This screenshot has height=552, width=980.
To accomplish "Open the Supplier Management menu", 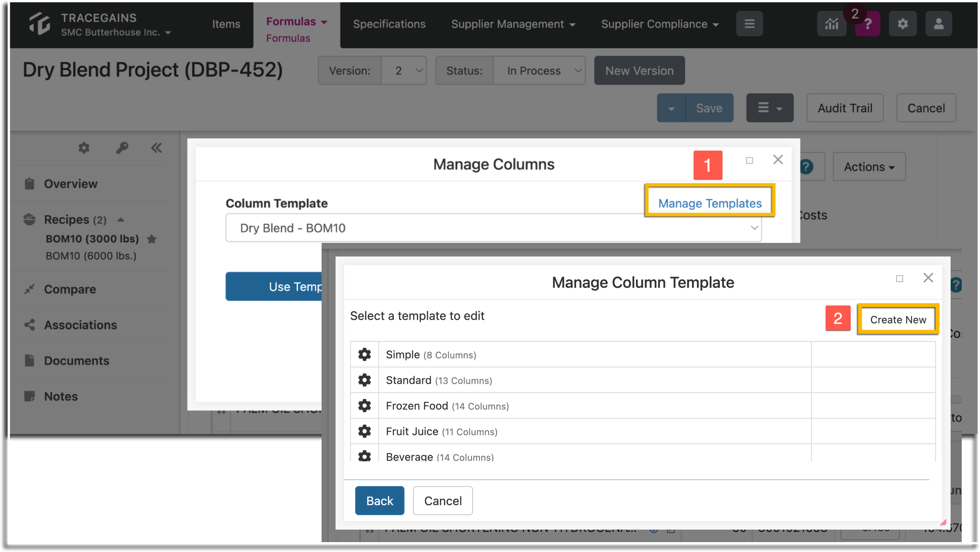I will pos(513,24).
